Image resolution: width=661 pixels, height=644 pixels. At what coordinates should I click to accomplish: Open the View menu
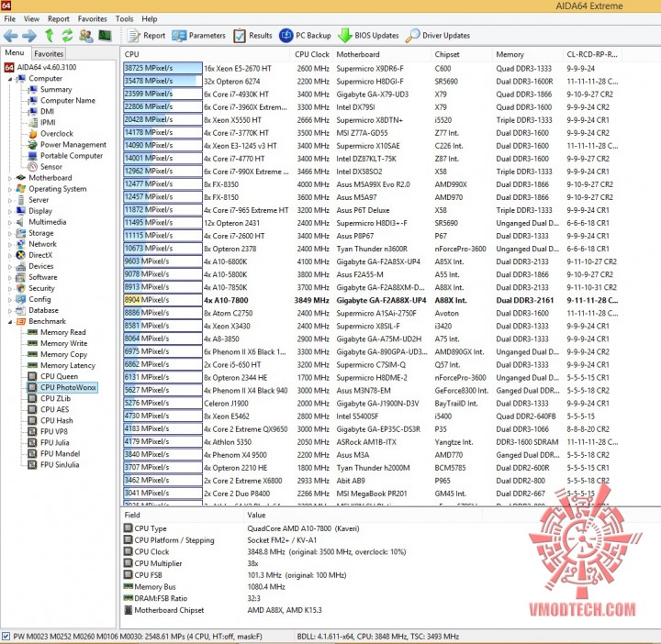(31, 19)
